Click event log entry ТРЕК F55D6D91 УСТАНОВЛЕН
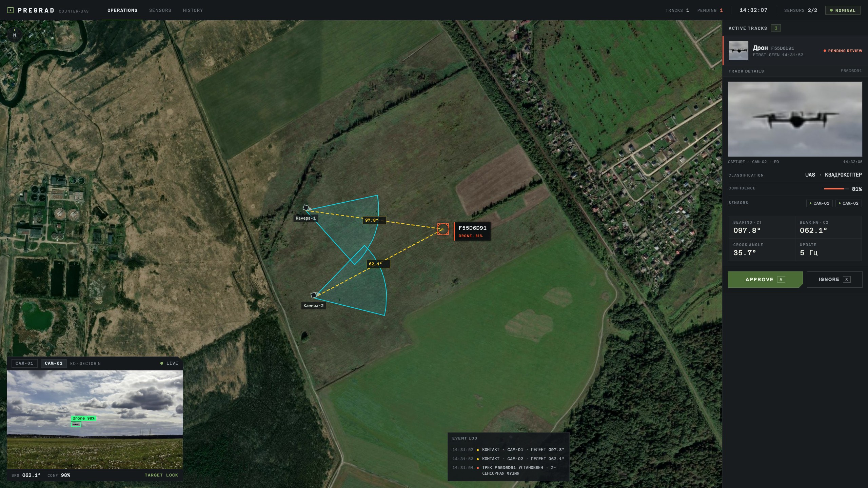Screen dimensions: 868x488 pos(508,470)
